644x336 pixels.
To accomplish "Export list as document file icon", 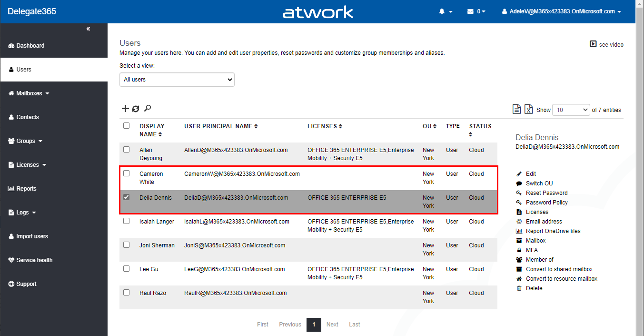I will [x=516, y=109].
